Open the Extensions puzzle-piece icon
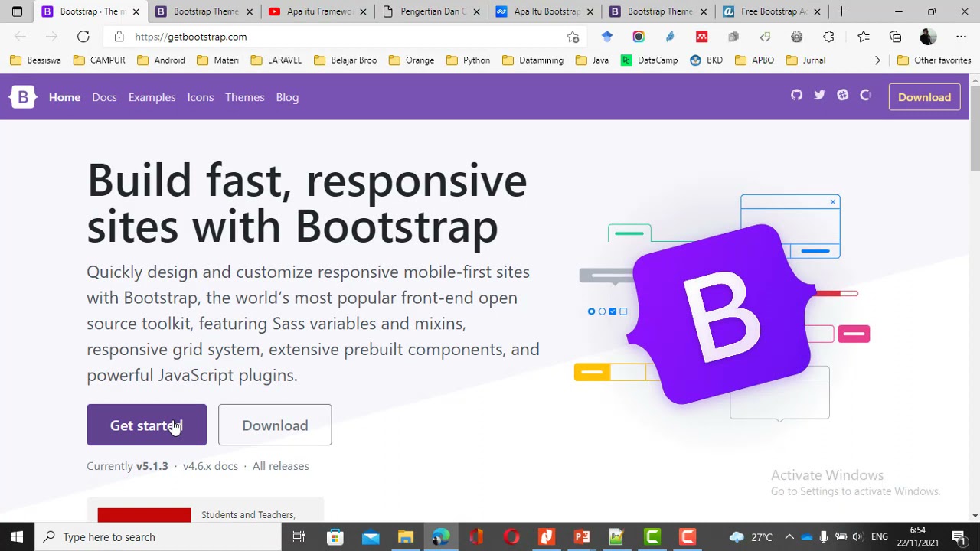Screen dimensions: 980x551 tap(828, 37)
